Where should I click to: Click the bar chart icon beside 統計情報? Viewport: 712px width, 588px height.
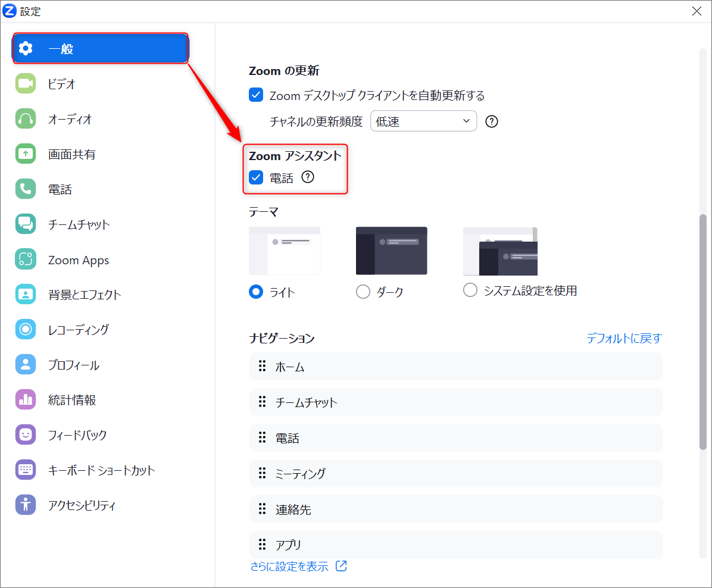(26, 399)
